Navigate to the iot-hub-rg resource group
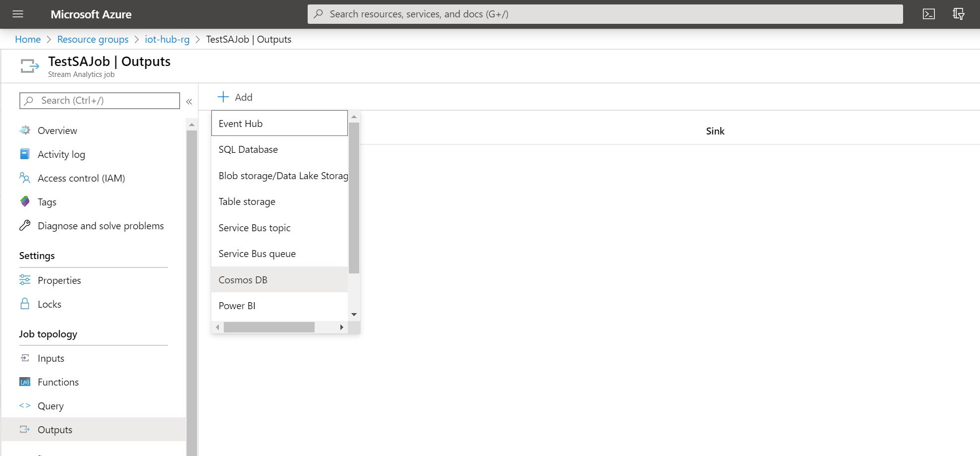This screenshot has width=980, height=456. point(167,39)
